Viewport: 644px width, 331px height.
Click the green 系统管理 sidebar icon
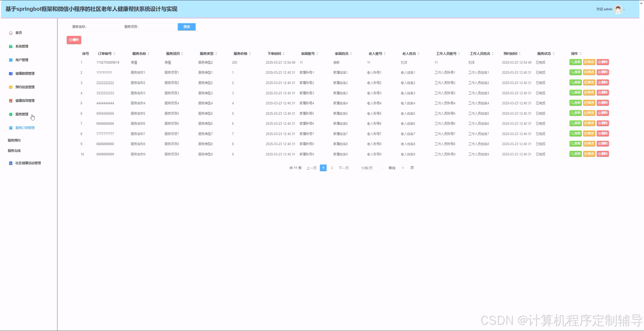[11, 46]
